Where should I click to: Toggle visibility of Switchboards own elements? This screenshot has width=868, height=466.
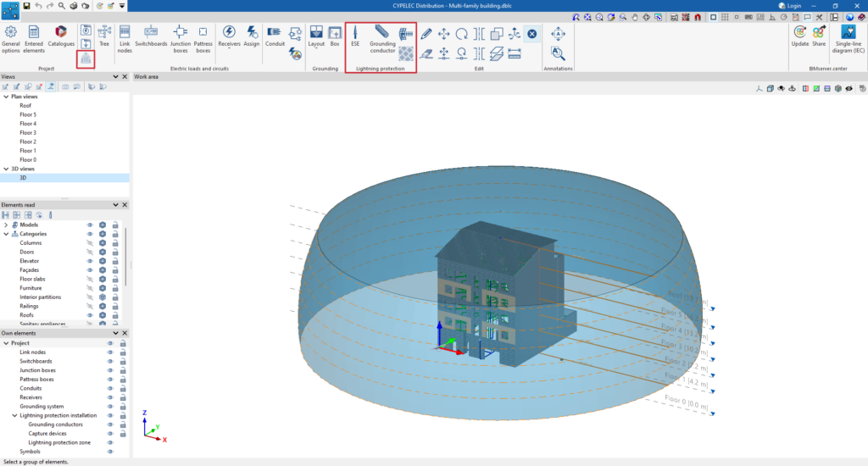[x=109, y=362]
